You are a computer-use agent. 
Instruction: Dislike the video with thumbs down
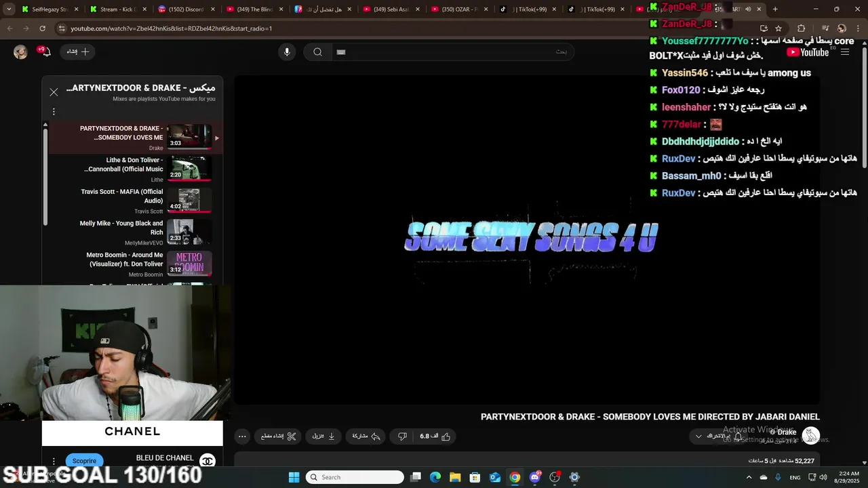click(401, 436)
